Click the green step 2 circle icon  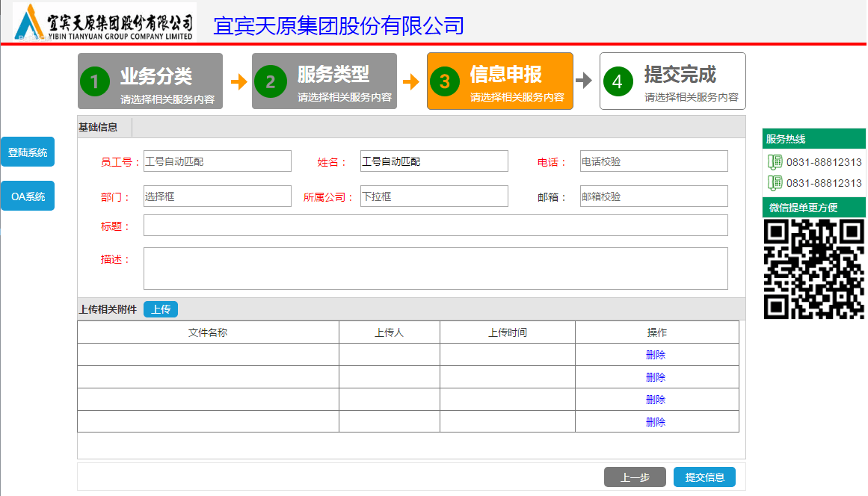pos(271,81)
